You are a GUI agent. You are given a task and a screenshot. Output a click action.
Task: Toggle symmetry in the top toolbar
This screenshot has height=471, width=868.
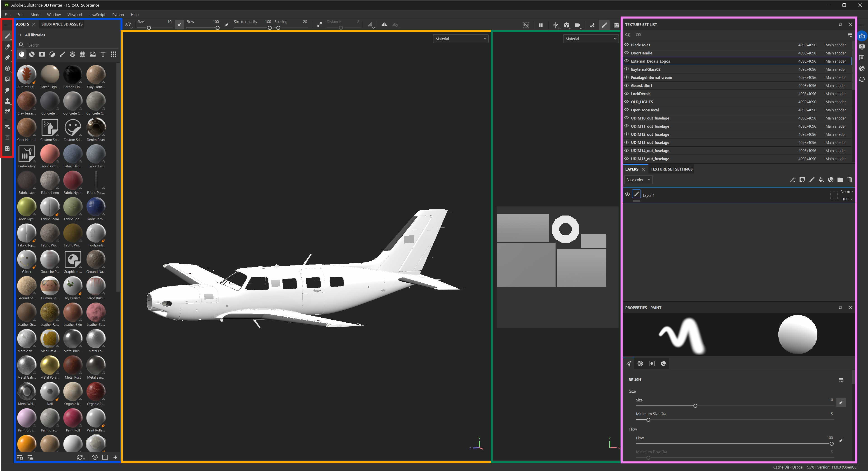(384, 25)
